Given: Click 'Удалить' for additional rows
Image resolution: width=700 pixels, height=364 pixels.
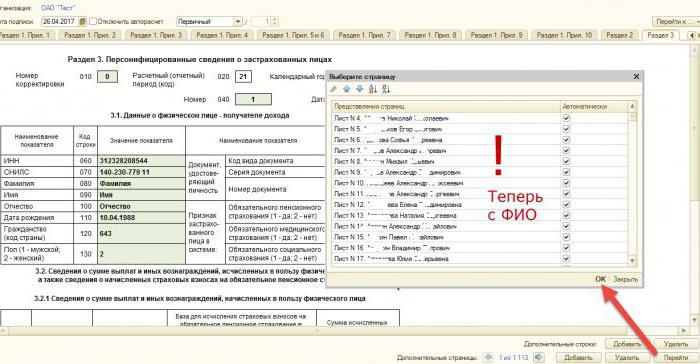Looking at the screenshot, I should click(x=675, y=344).
